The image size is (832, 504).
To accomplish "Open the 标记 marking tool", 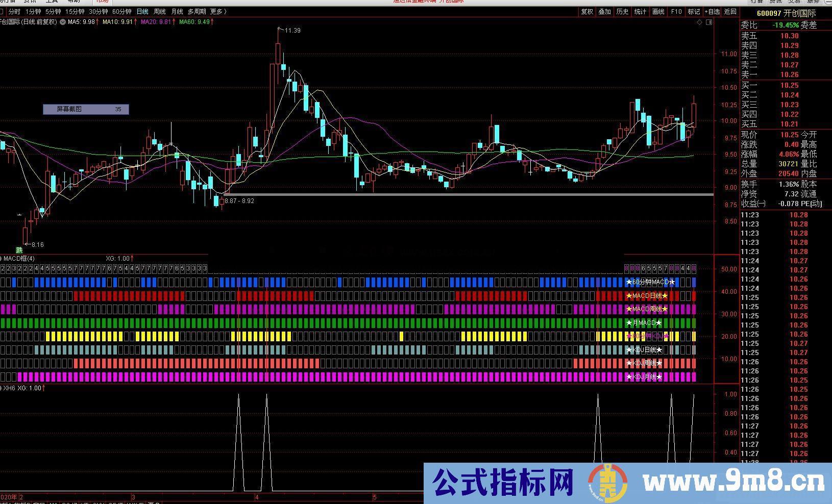I will (x=693, y=11).
